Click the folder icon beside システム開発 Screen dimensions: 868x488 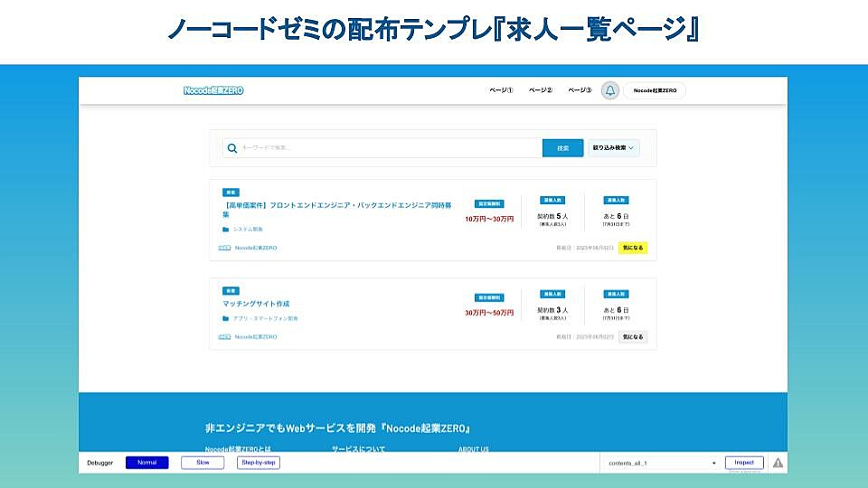225,229
